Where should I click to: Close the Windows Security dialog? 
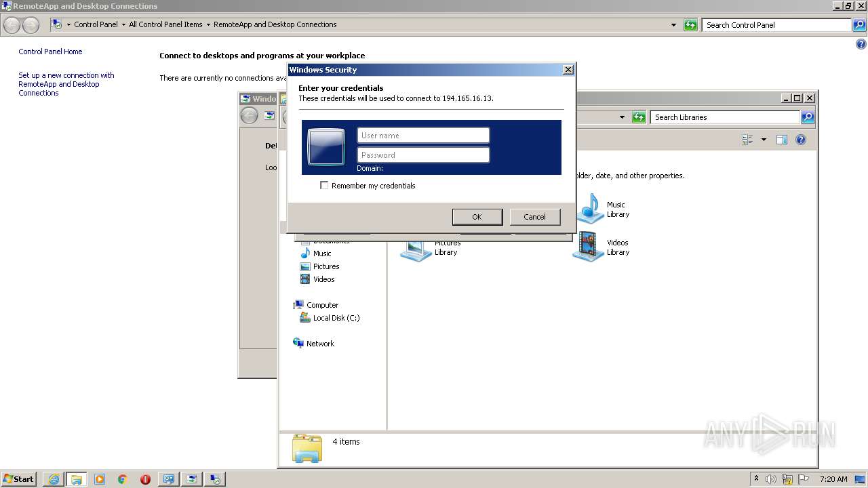568,69
